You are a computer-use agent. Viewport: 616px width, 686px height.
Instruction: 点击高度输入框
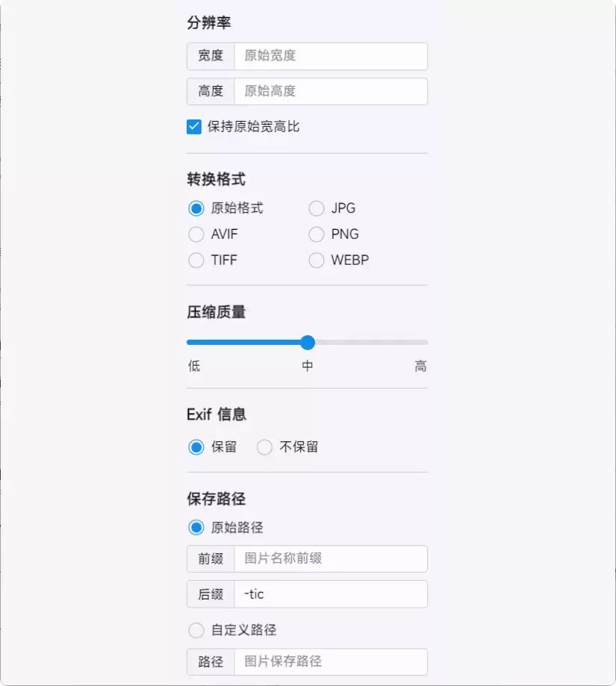(x=331, y=91)
